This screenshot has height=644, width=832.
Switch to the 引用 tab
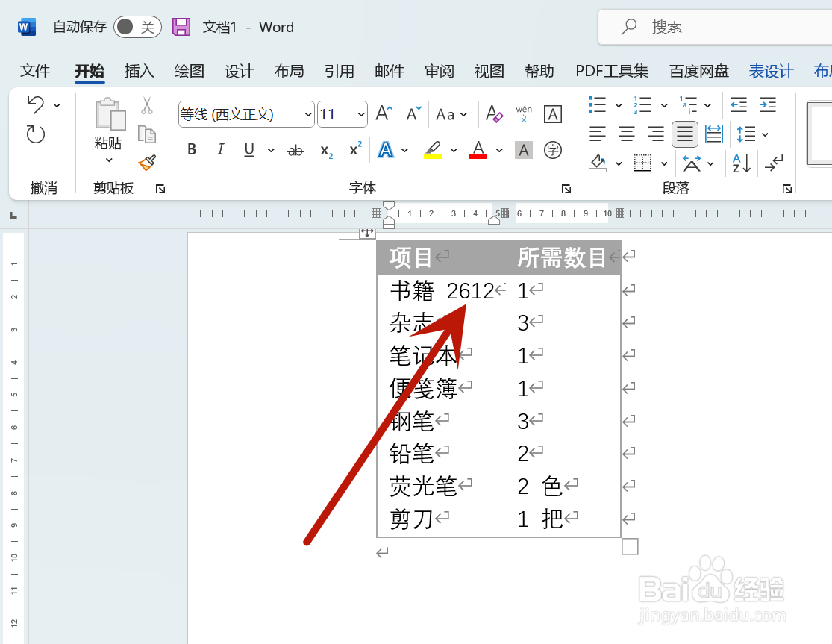pos(339,71)
